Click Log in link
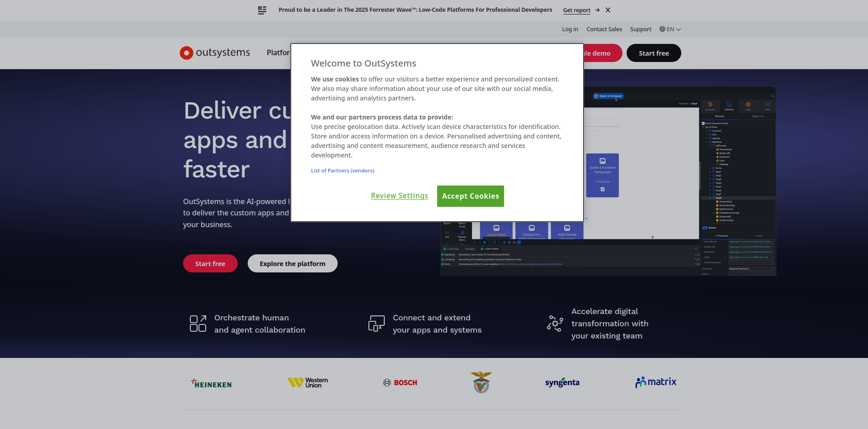This screenshot has width=868, height=429. [570, 29]
